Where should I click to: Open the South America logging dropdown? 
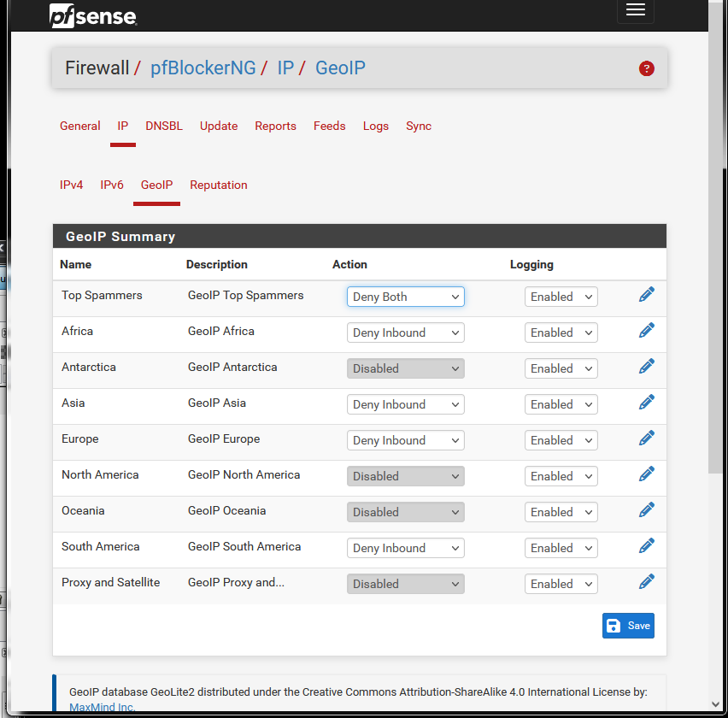(561, 548)
